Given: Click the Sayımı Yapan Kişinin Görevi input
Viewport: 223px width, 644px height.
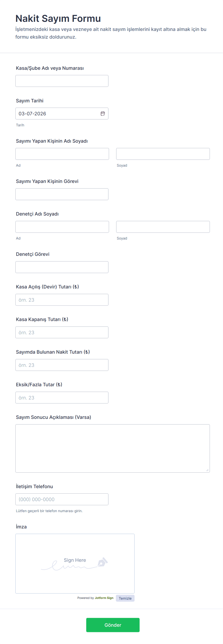Looking at the screenshot, I should point(62,194).
